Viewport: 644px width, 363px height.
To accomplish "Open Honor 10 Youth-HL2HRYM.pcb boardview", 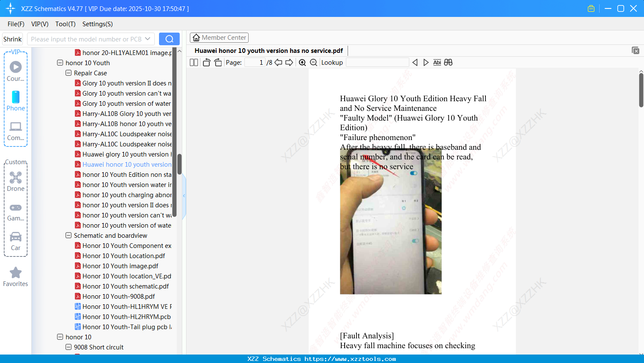I will click(123, 316).
